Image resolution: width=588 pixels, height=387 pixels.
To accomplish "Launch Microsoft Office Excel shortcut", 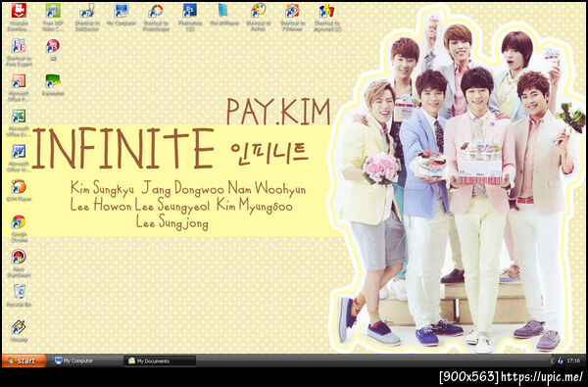I will click(19, 123).
